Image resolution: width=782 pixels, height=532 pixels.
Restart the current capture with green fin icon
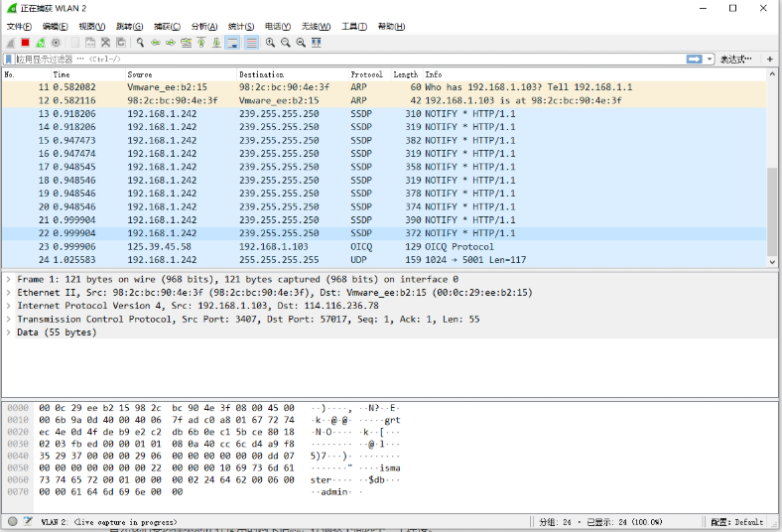pyautogui.click(x=40, y=43)
